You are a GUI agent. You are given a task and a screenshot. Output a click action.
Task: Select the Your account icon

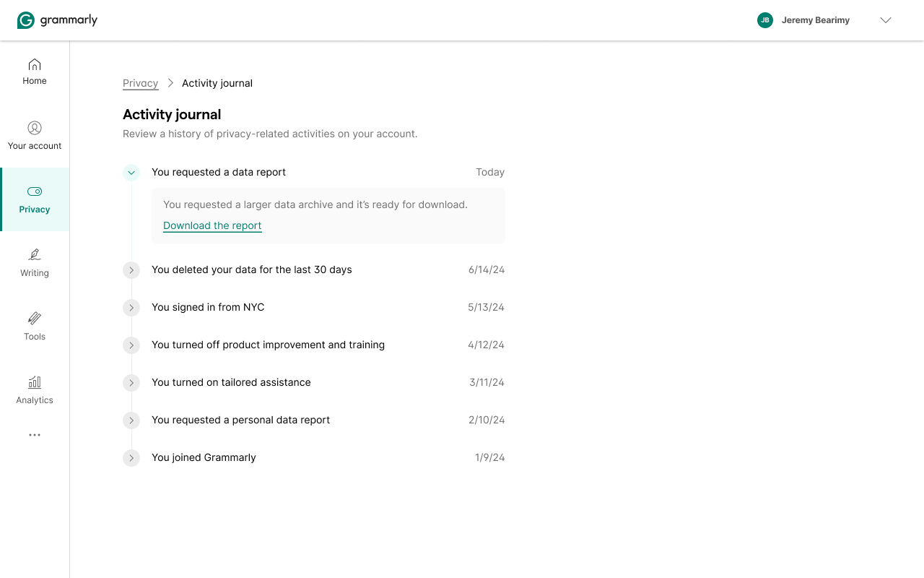click(34, 126)
